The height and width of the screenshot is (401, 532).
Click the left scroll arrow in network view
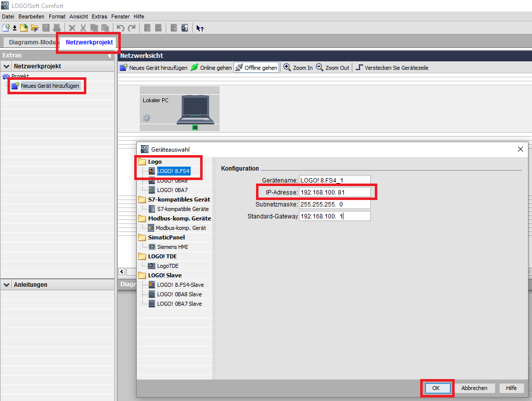pos(122,271)
